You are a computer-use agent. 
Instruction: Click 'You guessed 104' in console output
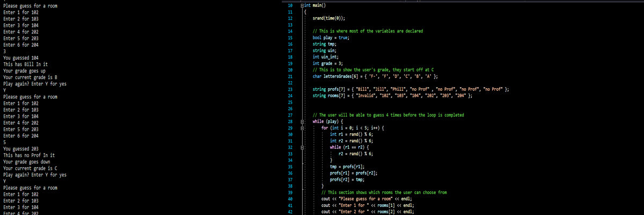pyautogui.click(x=20, y=58)
